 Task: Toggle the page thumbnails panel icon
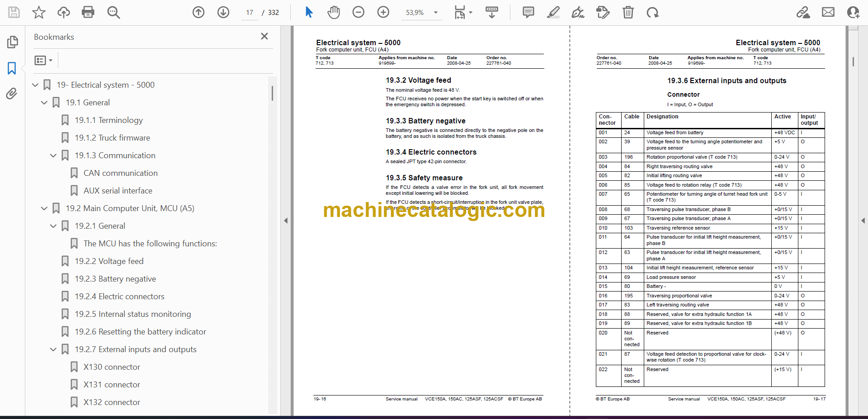[x=12, y=42]
